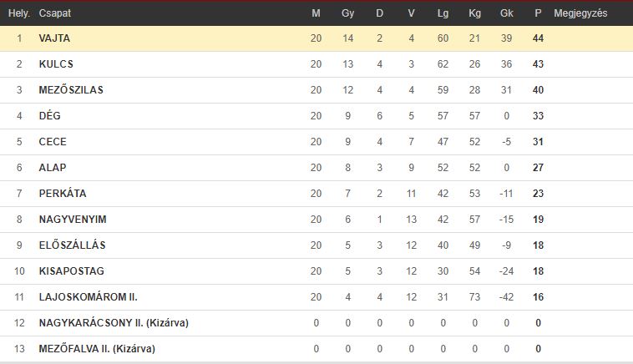Image resolution: width=633 pixels, height=364 pixels.
Task: Select the KISAPOSTAG team name
Action: point(72,270)
